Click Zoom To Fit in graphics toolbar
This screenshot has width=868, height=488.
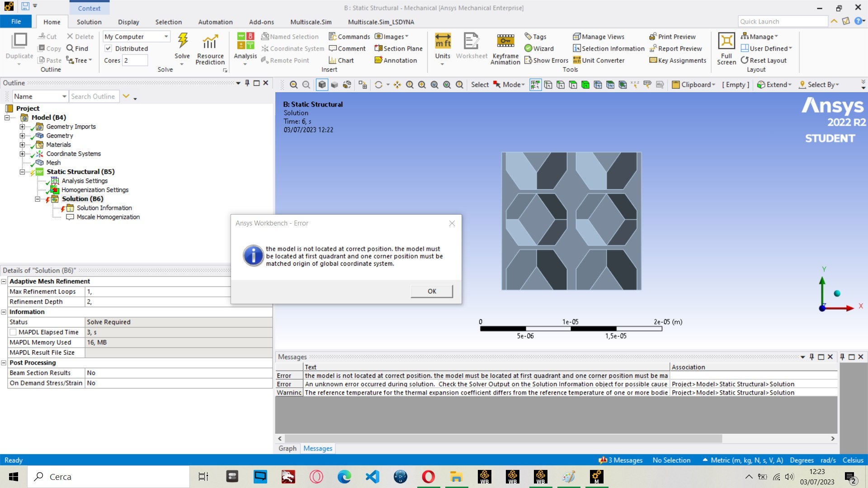tap(434, 84)
